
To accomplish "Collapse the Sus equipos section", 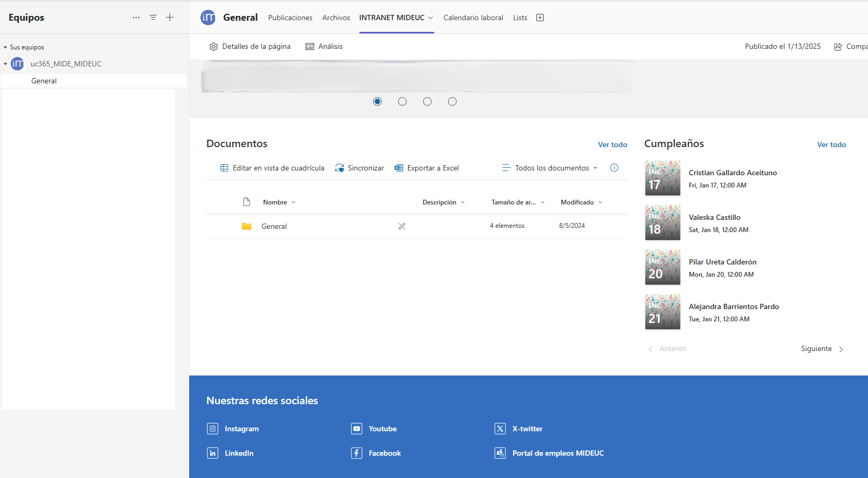I will (x=5, y=47).
